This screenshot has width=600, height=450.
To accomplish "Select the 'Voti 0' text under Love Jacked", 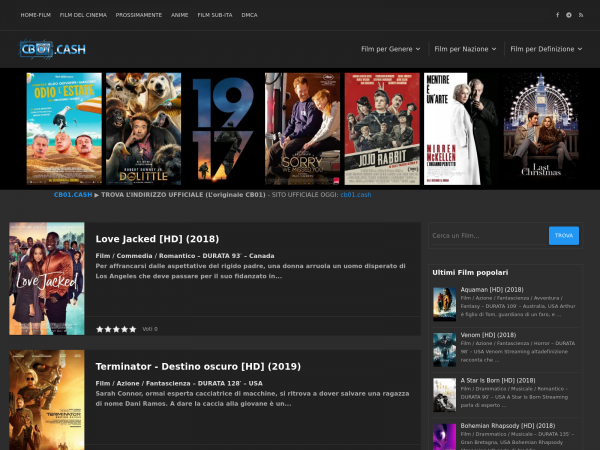I will [x=150, y=329].
